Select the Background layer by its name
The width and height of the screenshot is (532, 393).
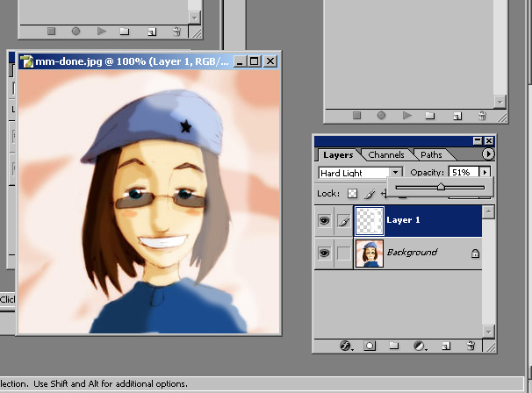[x=412, y=253]
